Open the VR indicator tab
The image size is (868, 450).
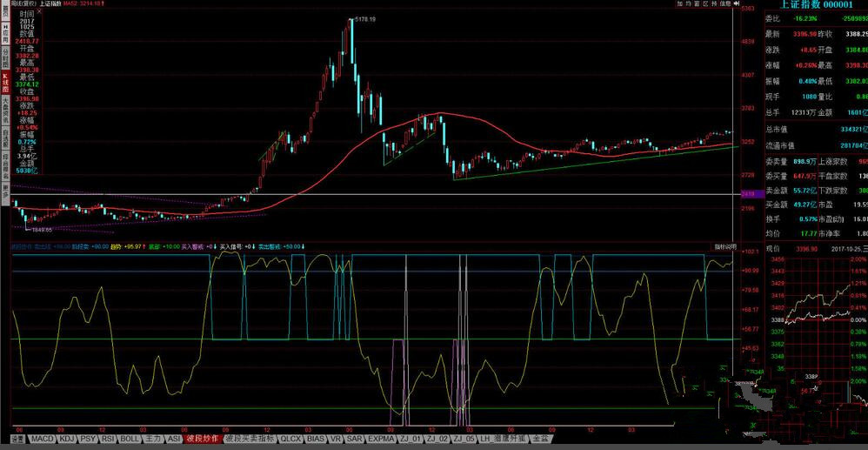click(x=336, y=439)
